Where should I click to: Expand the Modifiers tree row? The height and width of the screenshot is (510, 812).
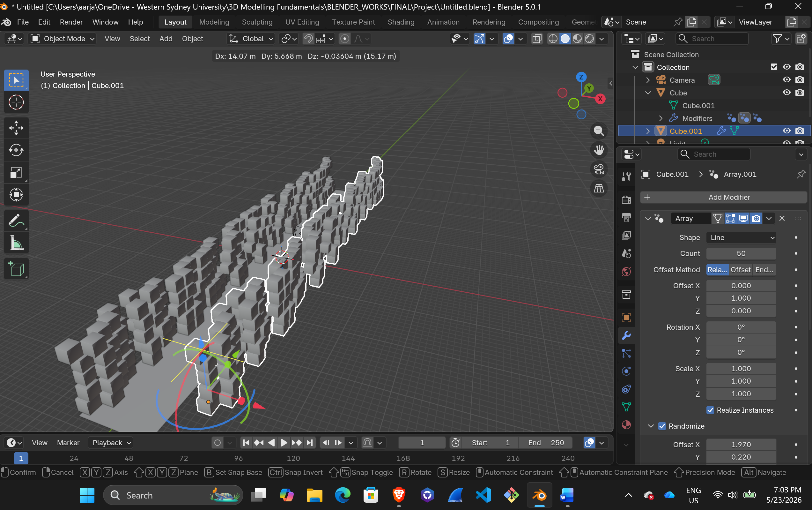click(x=660, y=118)
